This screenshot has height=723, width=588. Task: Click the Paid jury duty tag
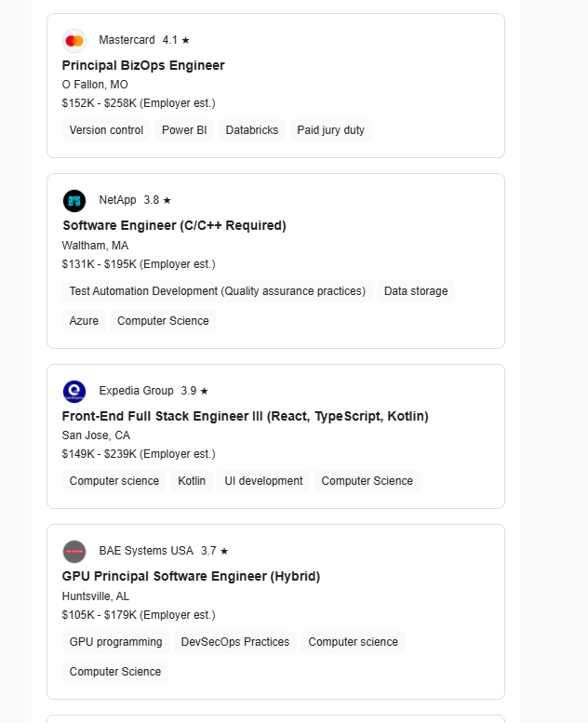point(330,130)
